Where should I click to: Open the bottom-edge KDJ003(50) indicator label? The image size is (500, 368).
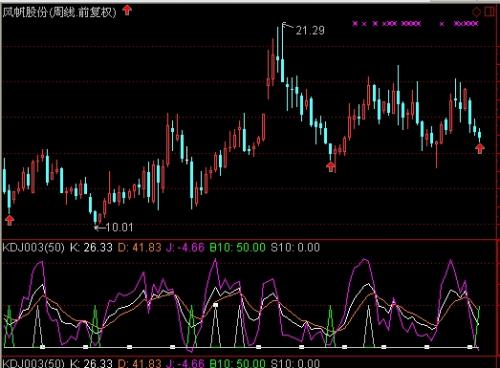point(33,363)
